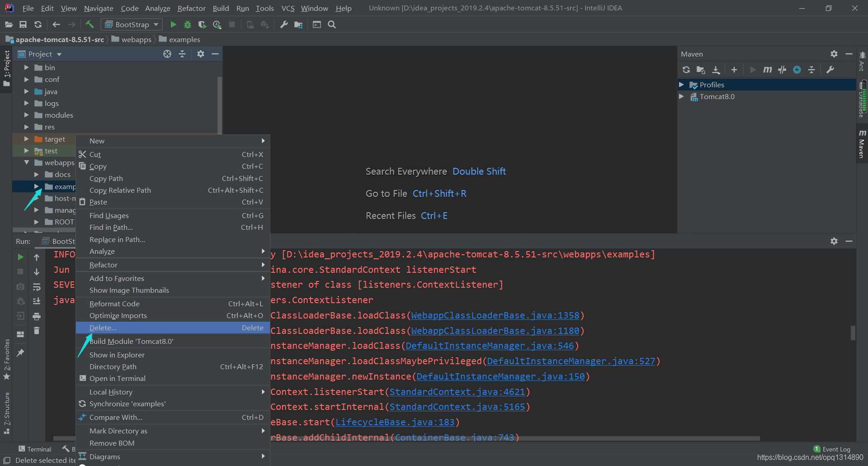
Task: Add Maven project with plus icon
Action: [734, 70]
